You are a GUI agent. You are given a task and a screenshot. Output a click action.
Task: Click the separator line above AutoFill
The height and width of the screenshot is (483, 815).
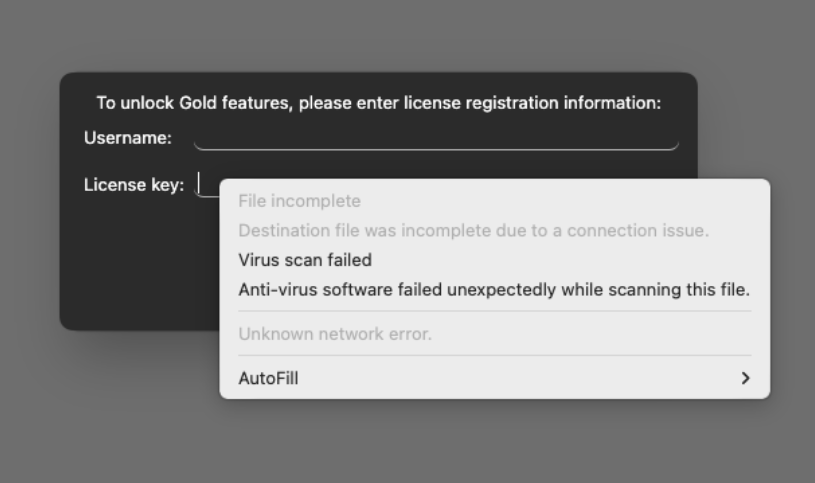[494, 355]
